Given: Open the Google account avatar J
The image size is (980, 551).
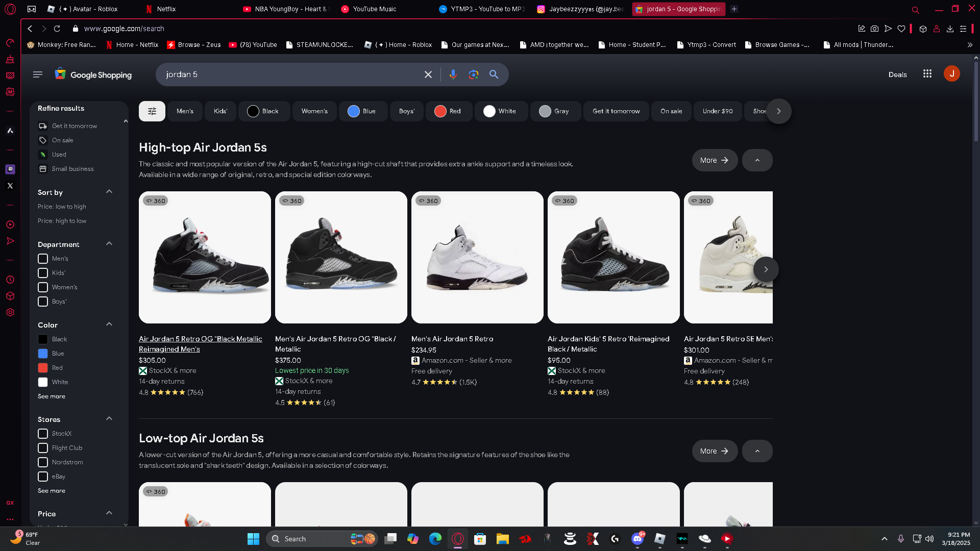Looking at the screenshot, I should tap(952, 74).
